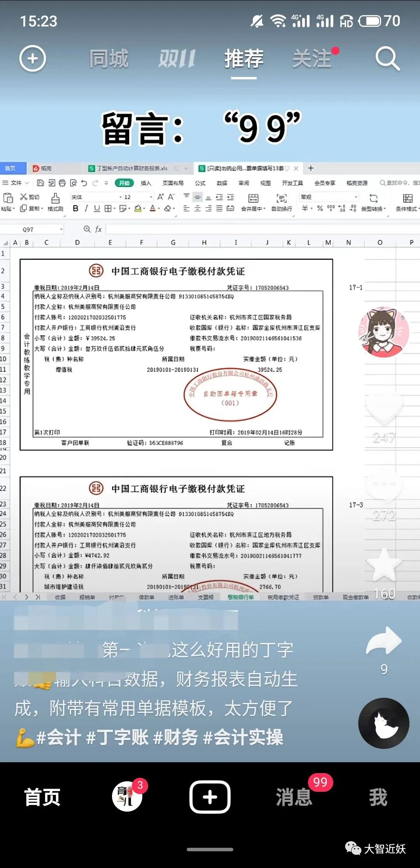420x868 pixels.
Task: Share the video with the arrow icon
Action: coord(384,640)
